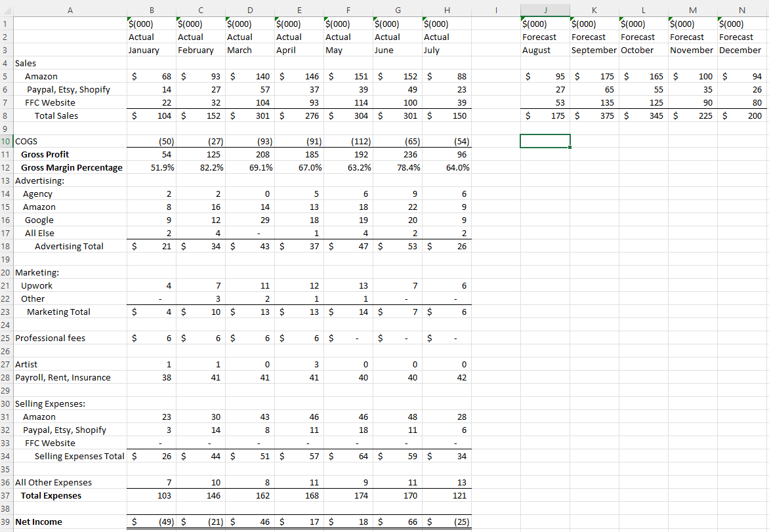Select the Upwork value under Marketing for April
769x532 pixels.
pos(299,285)
